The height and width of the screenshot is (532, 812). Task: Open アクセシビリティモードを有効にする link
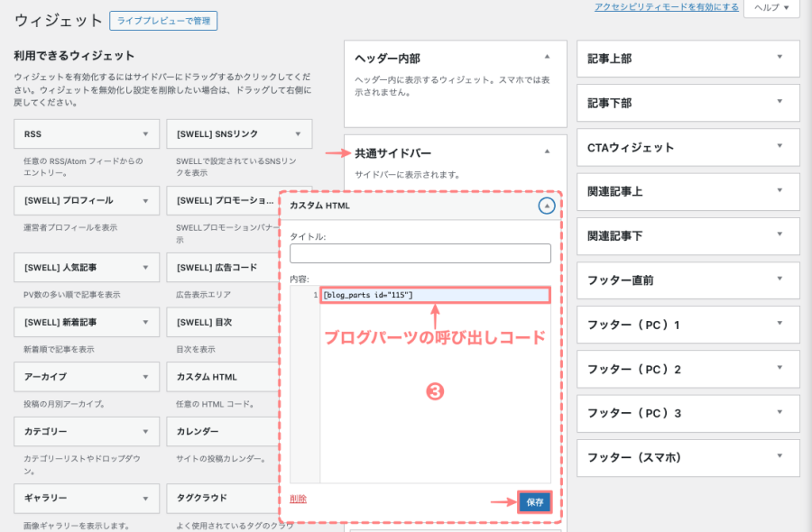click(x=666, y=7)
